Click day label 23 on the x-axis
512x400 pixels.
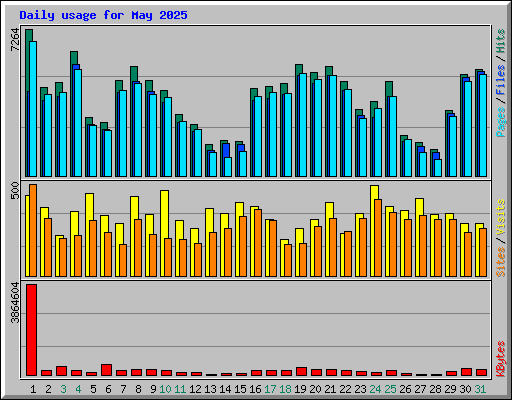point(360,389)
